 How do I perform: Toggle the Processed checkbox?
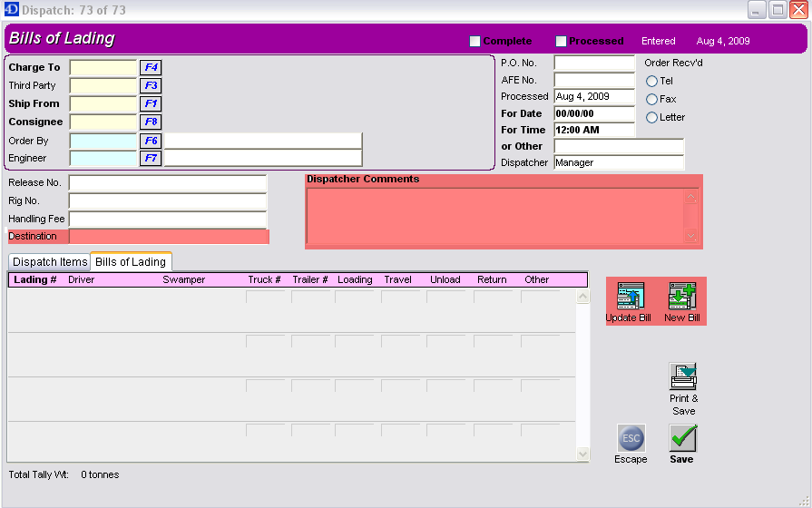pyautogui.click(x=561, y=42)
